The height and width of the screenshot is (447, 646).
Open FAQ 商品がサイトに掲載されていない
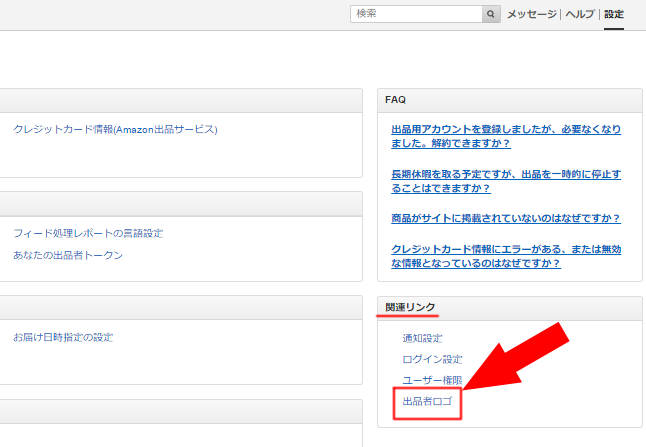[506, 218]
